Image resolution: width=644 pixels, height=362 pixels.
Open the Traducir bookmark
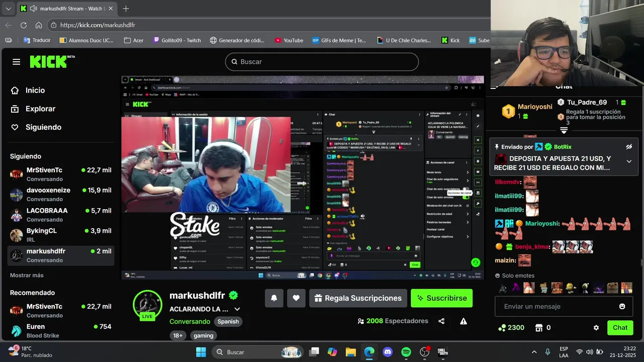click(x=37, y=40)
